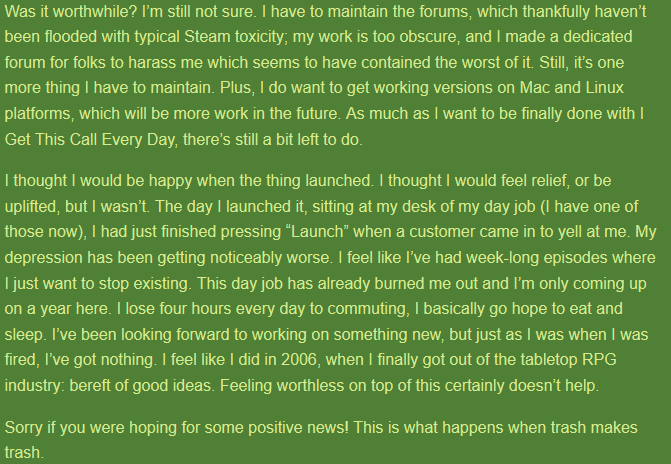Click the opening question 'Was it worthwhile?'
The width and height of the screenshot is (671, 464).
click(x=71, y=11)
